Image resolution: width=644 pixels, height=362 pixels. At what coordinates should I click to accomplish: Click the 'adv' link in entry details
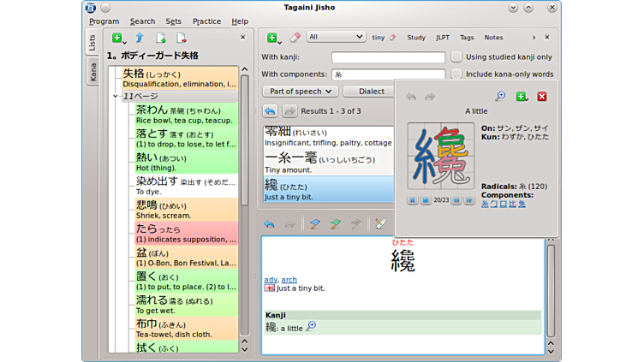point(270,280)
